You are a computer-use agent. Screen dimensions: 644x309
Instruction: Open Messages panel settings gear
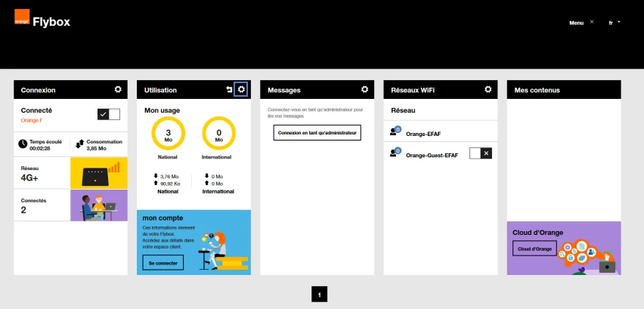point(365,89)
